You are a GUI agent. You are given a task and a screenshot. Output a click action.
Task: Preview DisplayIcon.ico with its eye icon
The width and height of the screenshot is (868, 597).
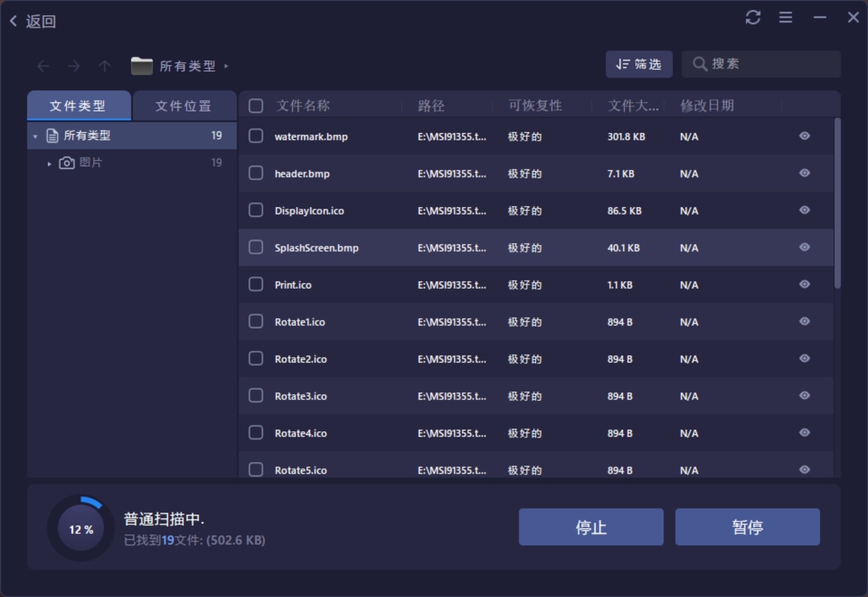click(x=804, y=210)
